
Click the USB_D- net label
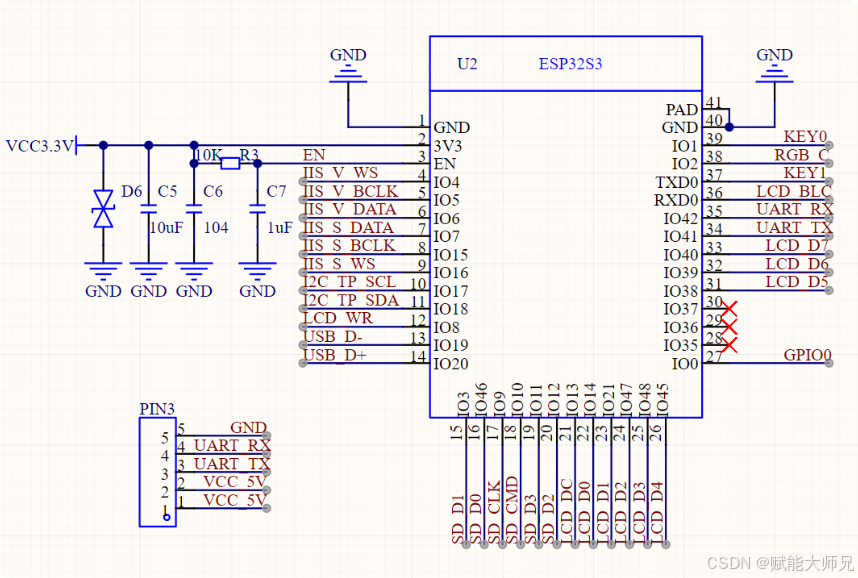pos(333,336)
